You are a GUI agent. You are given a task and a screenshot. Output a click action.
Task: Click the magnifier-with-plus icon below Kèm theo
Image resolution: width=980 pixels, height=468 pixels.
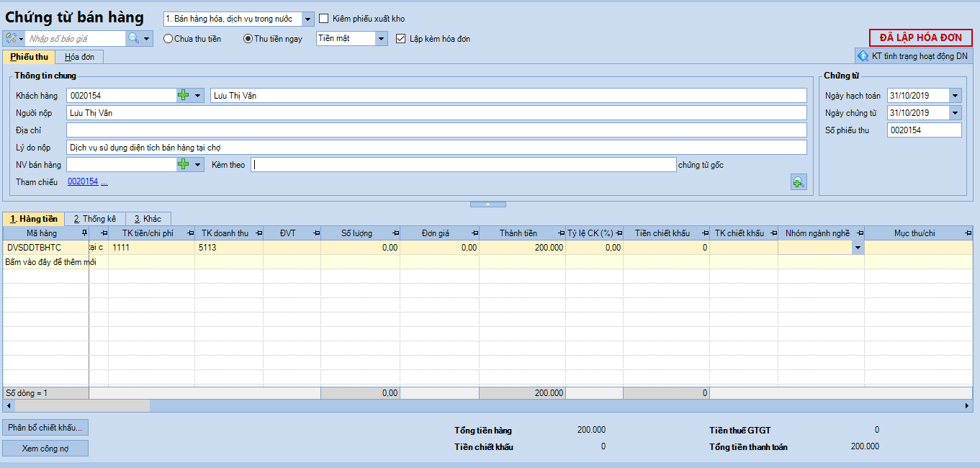tap(798, 182)
